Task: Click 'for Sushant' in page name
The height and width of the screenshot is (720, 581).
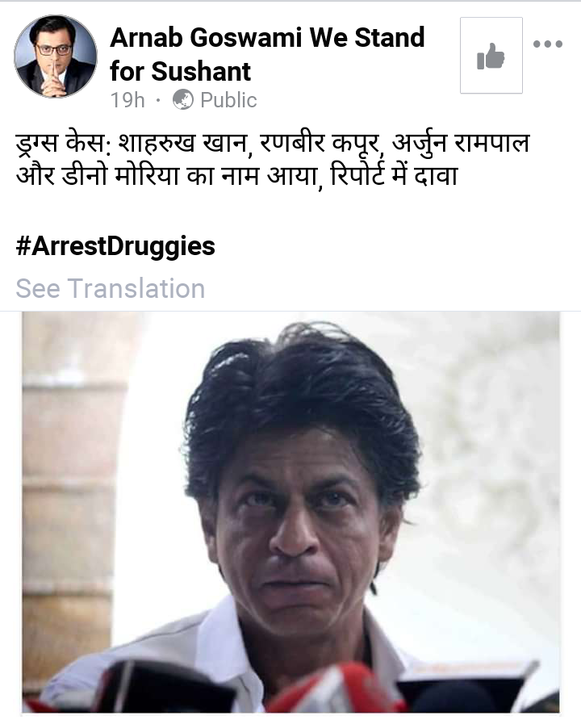Action: click(181, 71)
